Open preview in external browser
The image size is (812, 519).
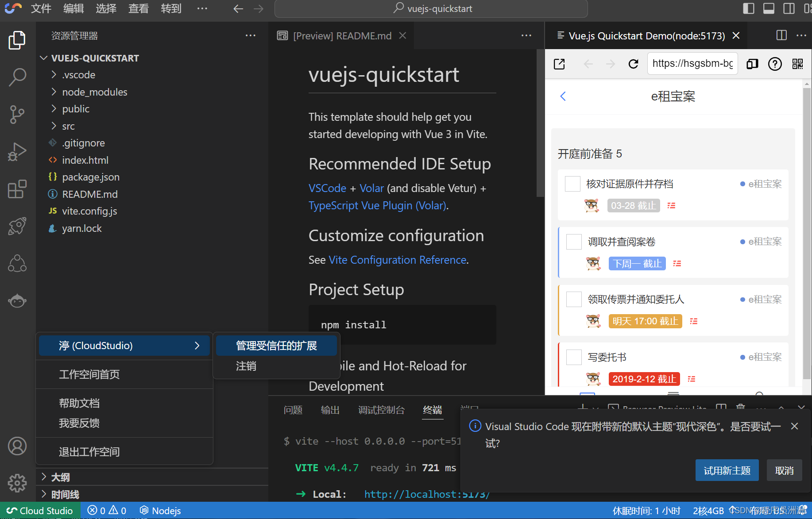[x=560, y=64]
